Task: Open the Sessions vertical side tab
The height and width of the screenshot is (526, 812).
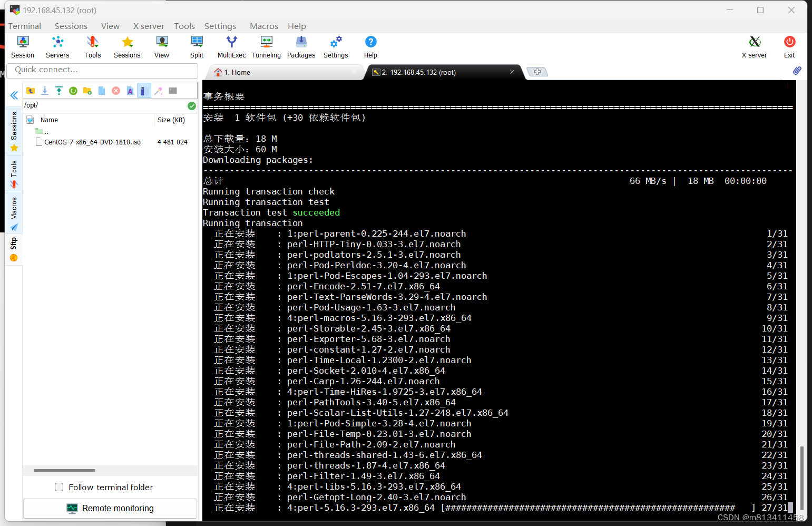Action: 14,132
